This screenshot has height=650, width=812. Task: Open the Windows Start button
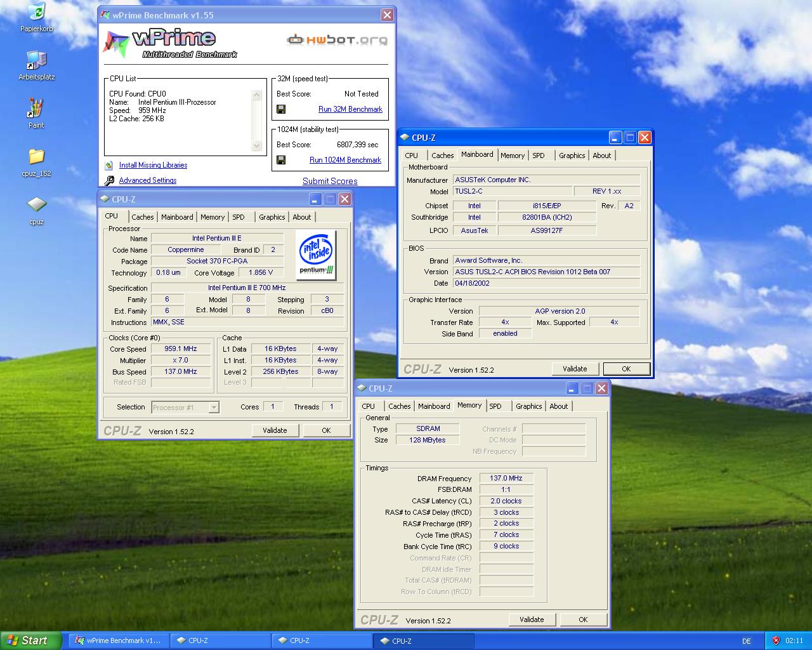(31, 640)
